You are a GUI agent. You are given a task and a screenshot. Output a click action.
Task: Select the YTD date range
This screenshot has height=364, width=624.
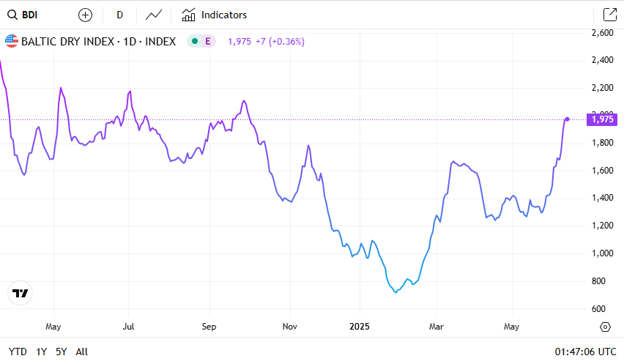pyautogui.click(x=18, y=352)
